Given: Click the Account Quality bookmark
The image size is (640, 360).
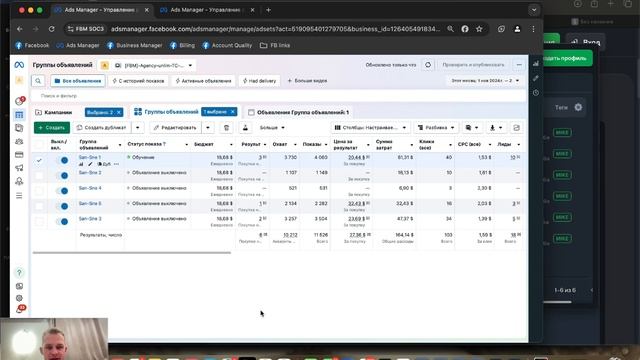Looking at the screenshot, I should coord(227,45).
